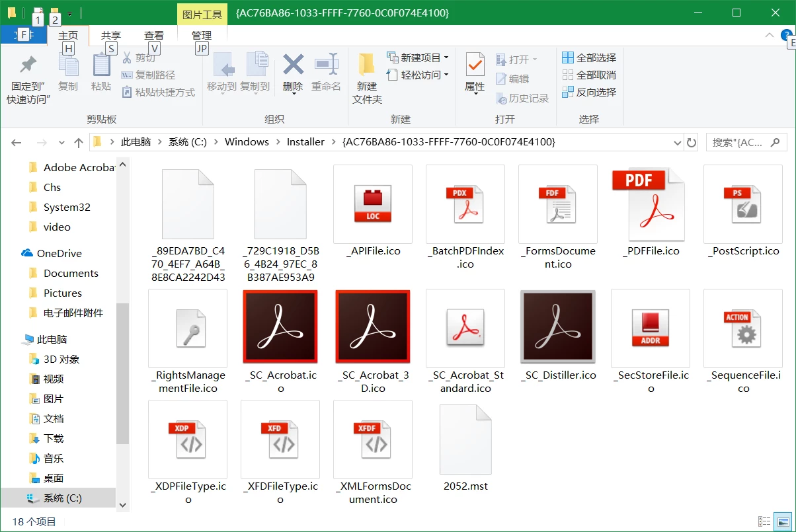
Task: Select the _729C1918 blank file icon
Action: click(x=280, y=204)
